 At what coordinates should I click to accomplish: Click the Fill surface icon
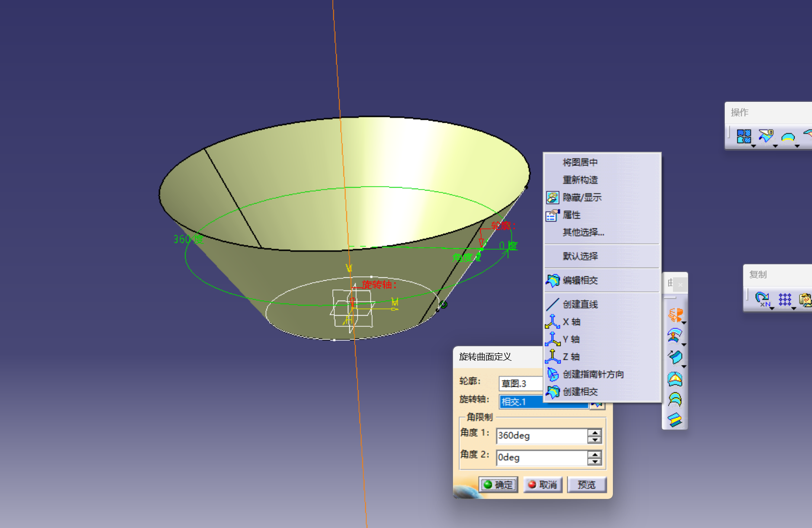tap(675, 379)
